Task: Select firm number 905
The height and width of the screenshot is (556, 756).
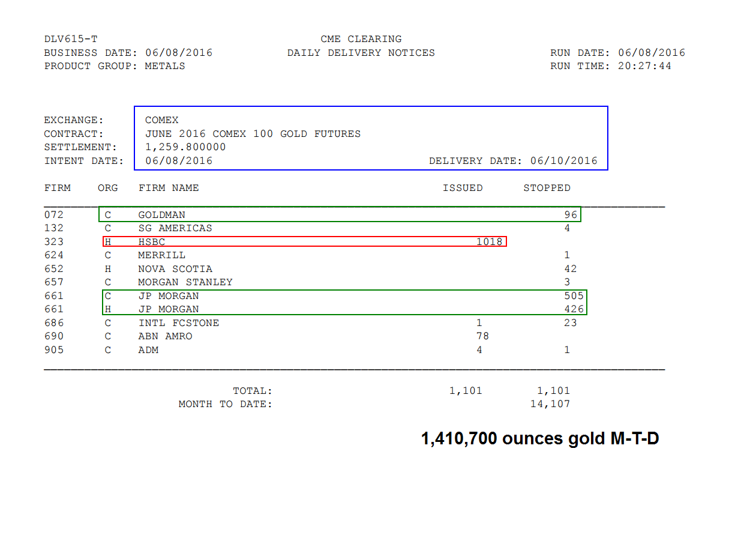Action: [x=54, y=350]
